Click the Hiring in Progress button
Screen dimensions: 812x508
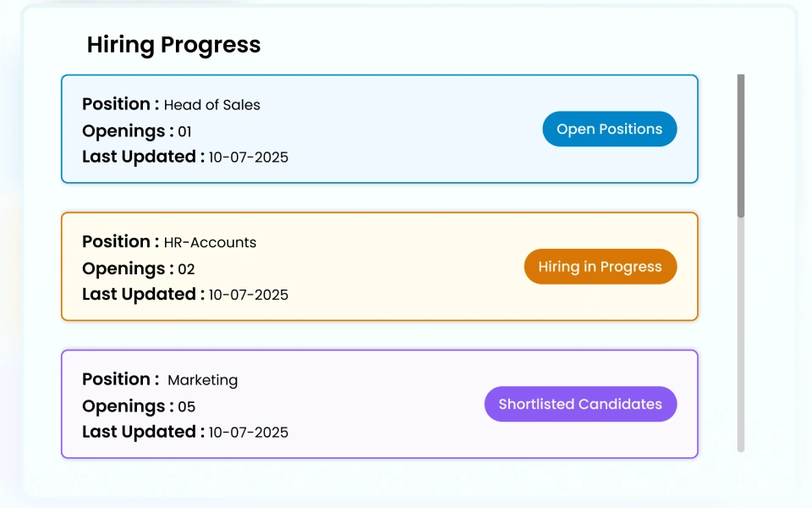click(600, 267)
